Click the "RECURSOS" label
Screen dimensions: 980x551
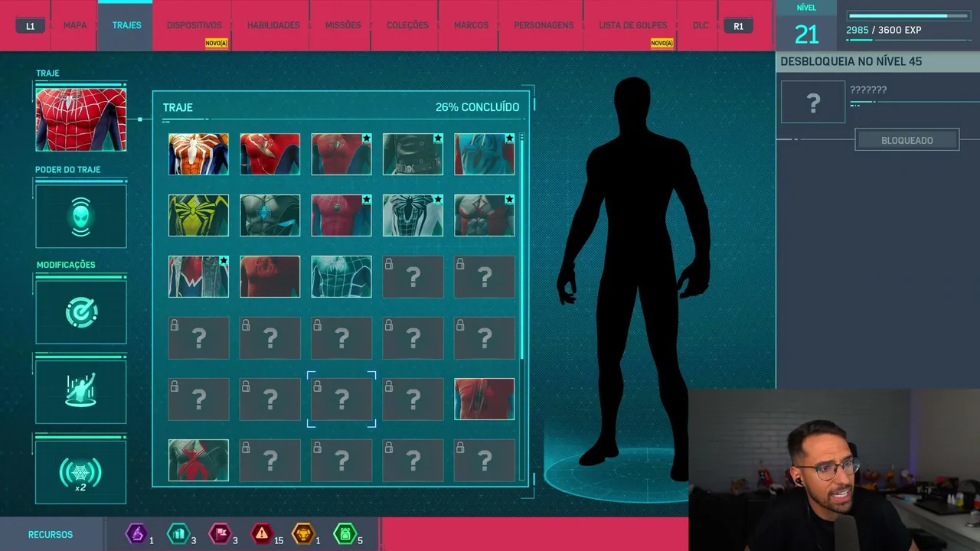tap(51, 535)
